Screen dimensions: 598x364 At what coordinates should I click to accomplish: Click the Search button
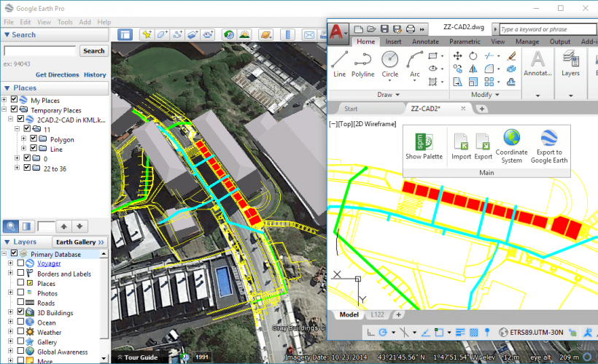point(93,51)
